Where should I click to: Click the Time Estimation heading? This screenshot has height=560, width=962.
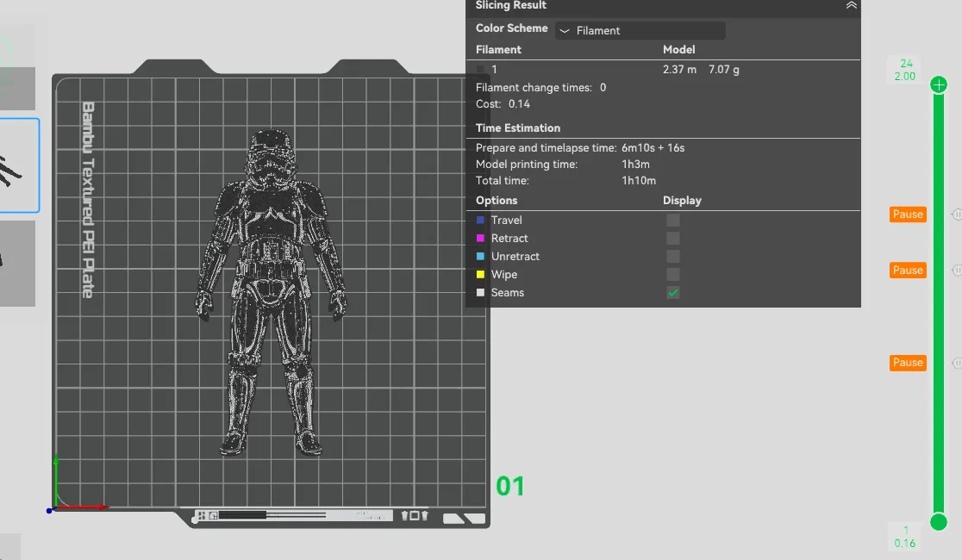(518, 128)
